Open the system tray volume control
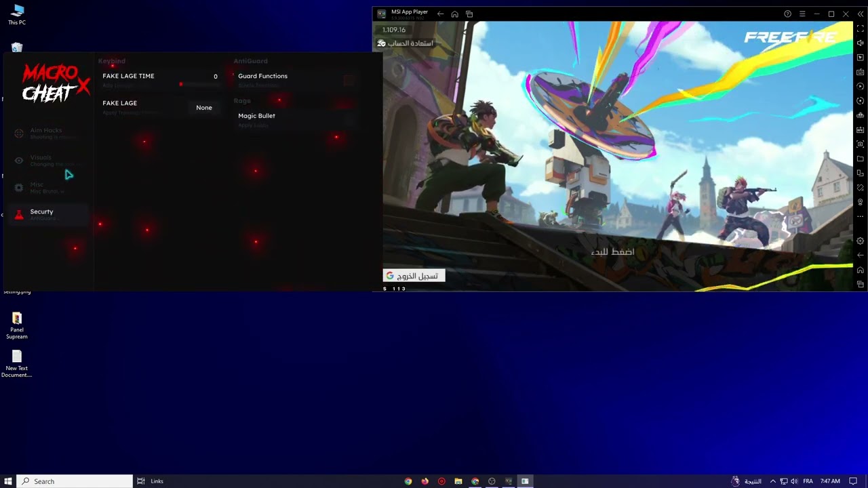Image resolution: width=868 pixels, height=488 pixels. (794, 481)
